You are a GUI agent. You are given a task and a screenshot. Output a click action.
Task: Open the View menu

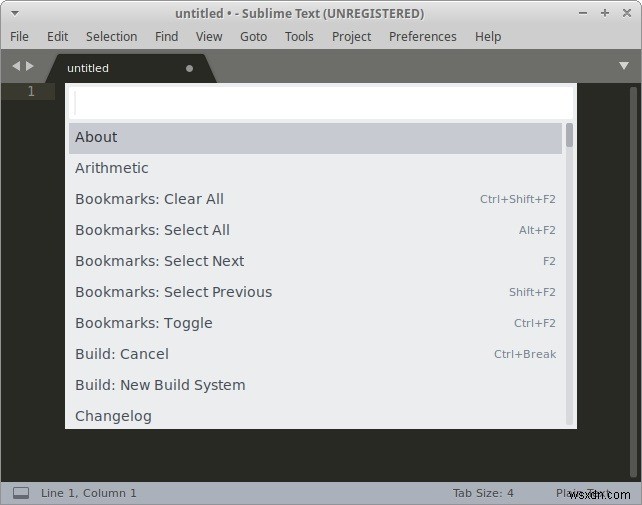209,36
